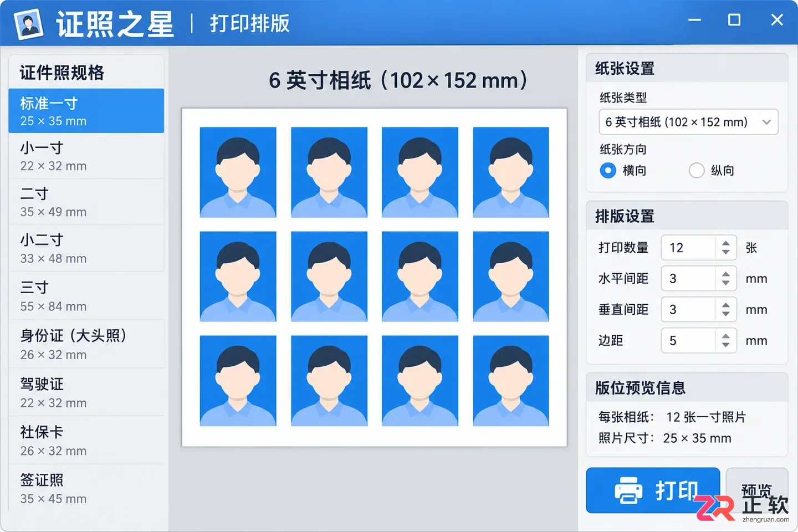Select 横向 paper orientation
Screen dimensions: 798x532
coord(608,171)
